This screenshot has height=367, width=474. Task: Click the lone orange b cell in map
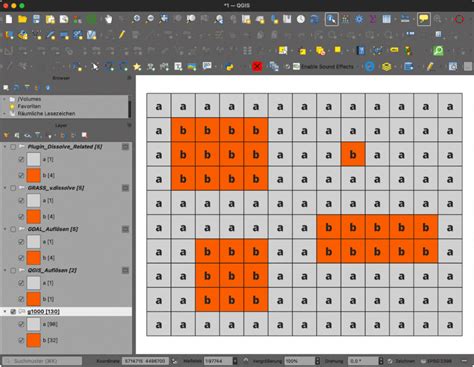tap(353, 154)
